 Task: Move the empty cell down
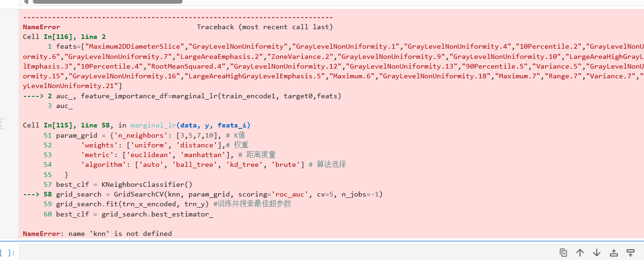[597, 253]
